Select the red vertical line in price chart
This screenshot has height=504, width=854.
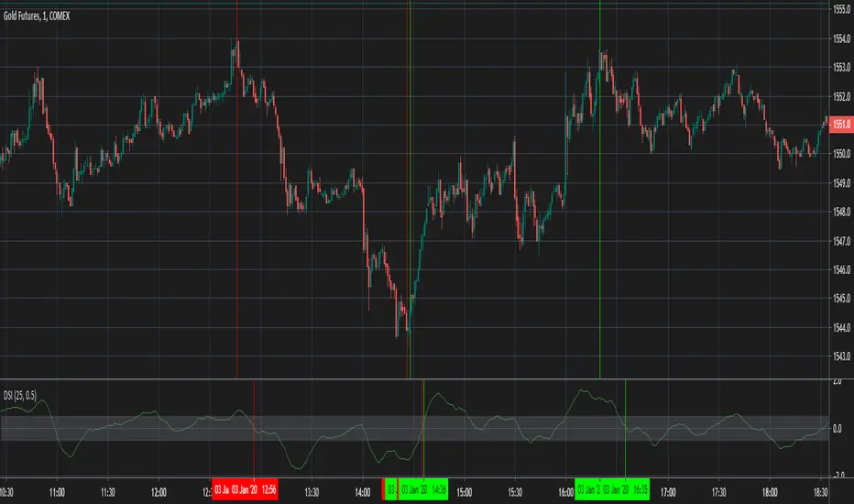pyautogui.click(x=237, y=189)
